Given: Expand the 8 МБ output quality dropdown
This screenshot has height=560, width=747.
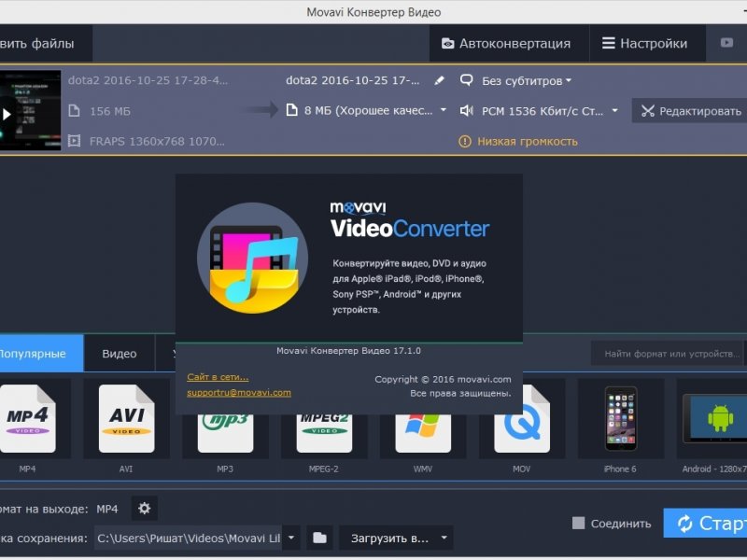Looking at the screenshot, I should (x=443, y=110).
